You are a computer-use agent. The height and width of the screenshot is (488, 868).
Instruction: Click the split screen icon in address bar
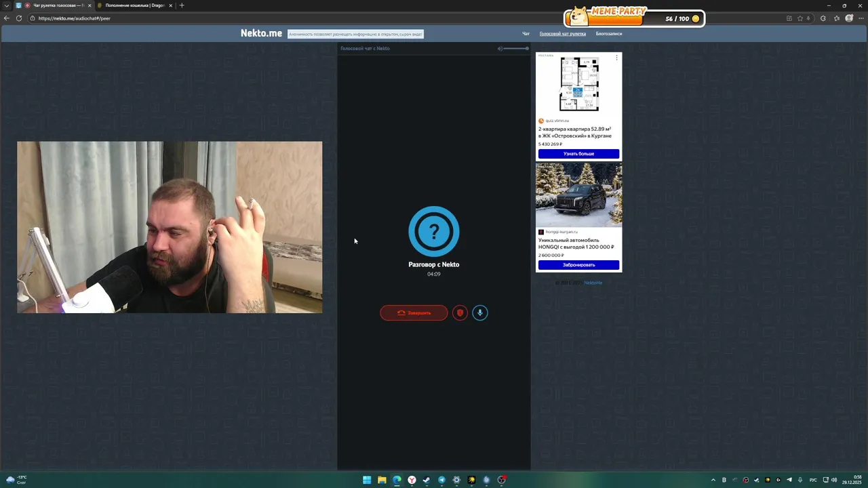pyautogui.click(x=789, y=18)
